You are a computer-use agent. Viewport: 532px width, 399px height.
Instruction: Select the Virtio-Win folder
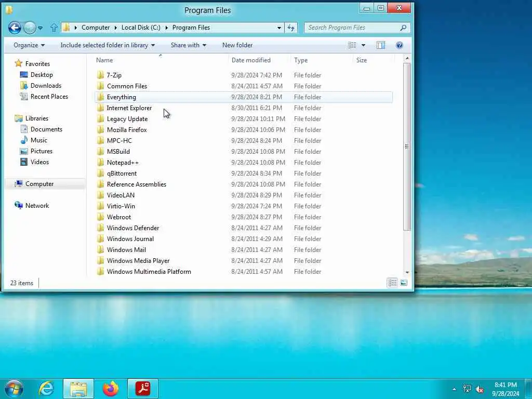[121, 206]
